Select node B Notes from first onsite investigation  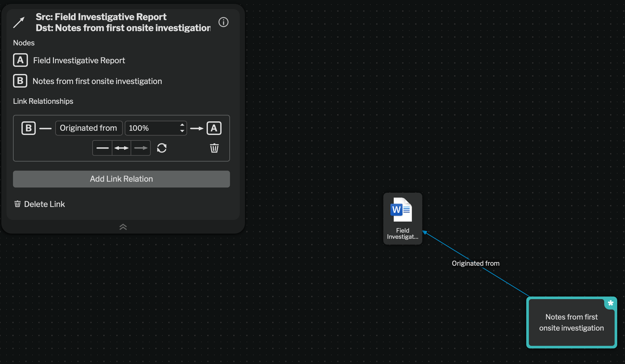click(87, 81)
